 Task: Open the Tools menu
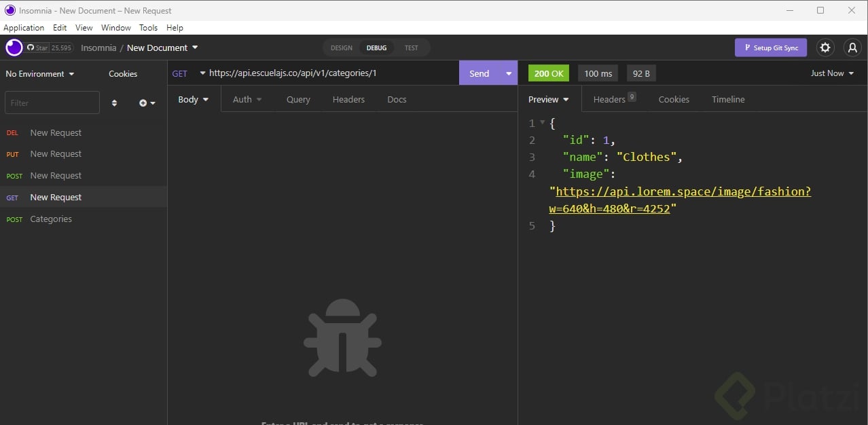tap(148, 28)
